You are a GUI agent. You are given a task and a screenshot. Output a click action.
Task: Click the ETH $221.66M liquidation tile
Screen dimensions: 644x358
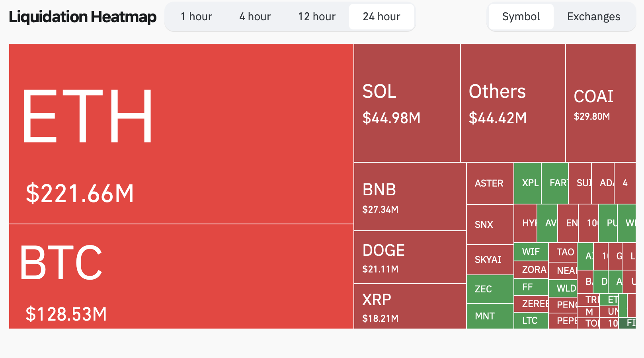pyautogui.click(x=181, y=134)
